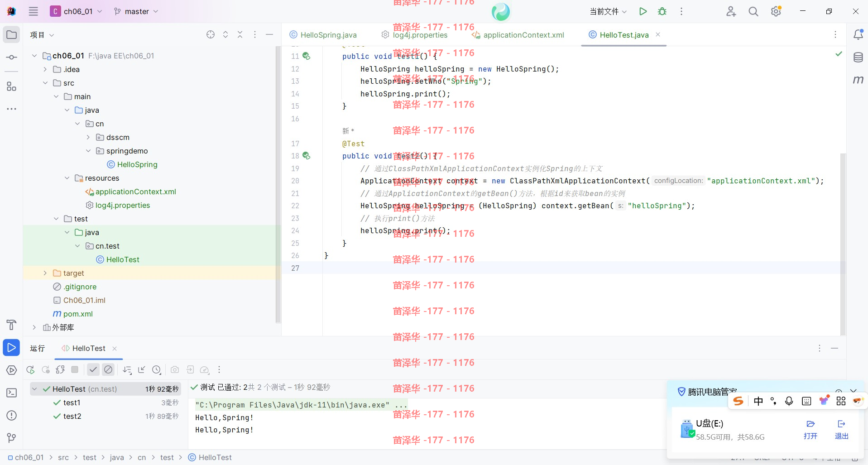The width and height of the screenshot is (868, 465).
Task: Open Build hammer tool window
Action: (x=12, y=325)
